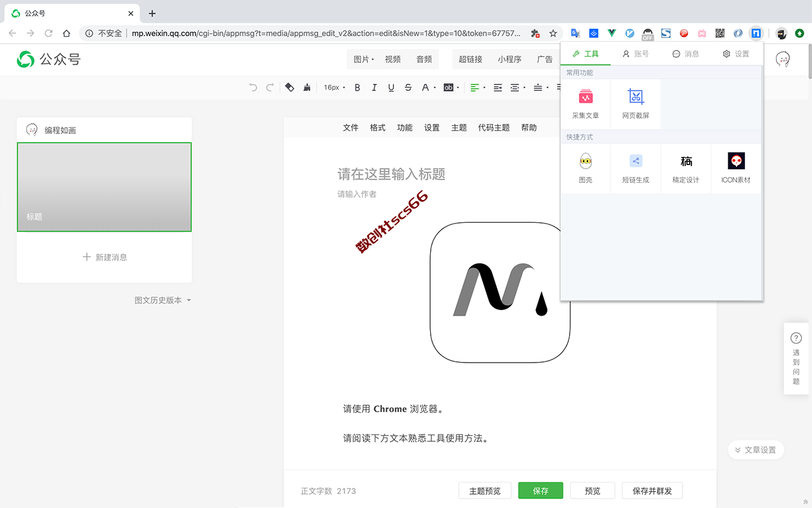
Task: Clear formatting with the eraser icon
Action: pos(290,88)
